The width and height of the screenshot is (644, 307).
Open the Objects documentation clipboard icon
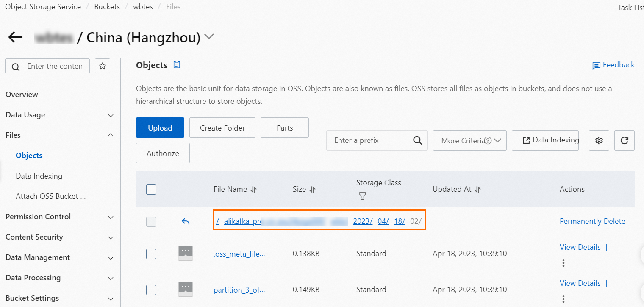tap(177, 65)
